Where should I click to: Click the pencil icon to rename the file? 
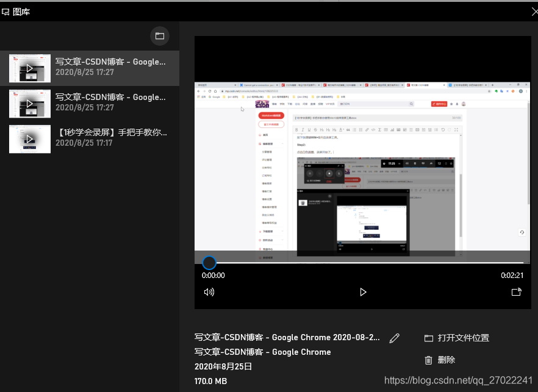click(395, 338)
